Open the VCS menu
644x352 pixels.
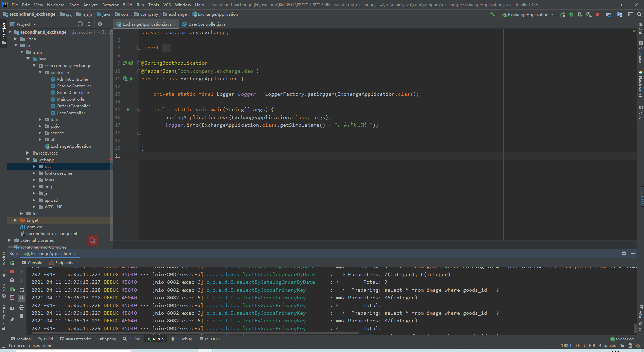(x=167, y=5)
